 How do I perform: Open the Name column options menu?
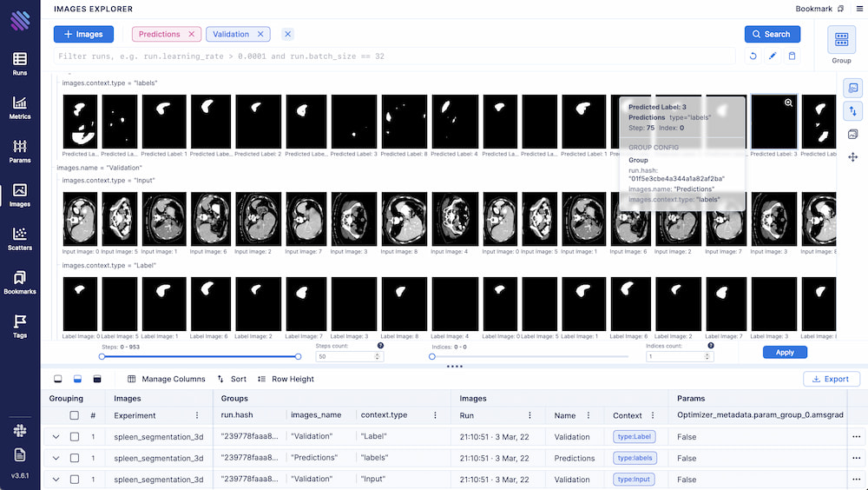tap(589, 415)
